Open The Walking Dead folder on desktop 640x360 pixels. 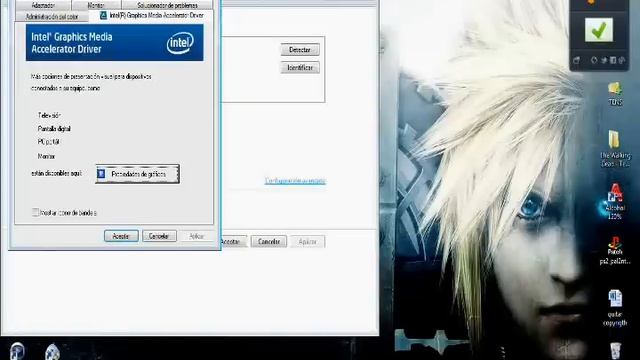point(615,149)
